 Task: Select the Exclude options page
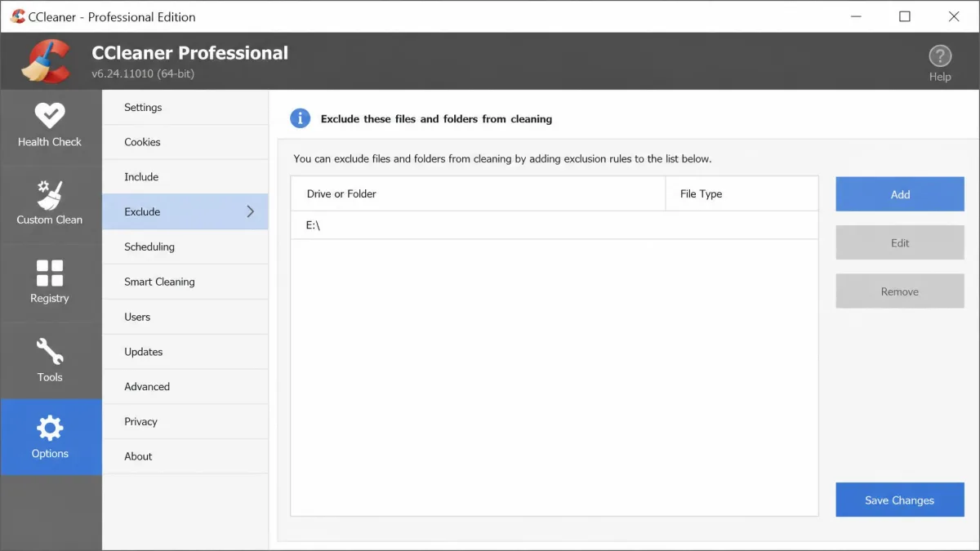tap(185, 211)
